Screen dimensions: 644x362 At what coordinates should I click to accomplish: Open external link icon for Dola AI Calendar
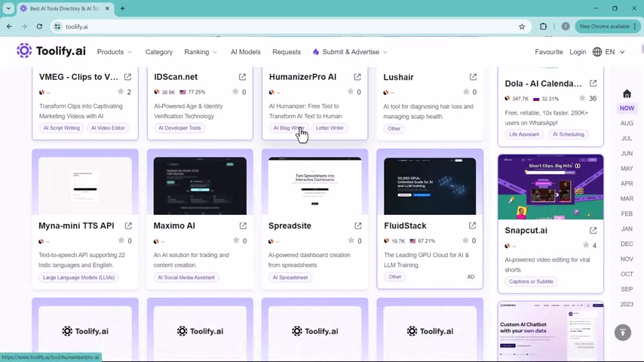click(x=593, y=84)
